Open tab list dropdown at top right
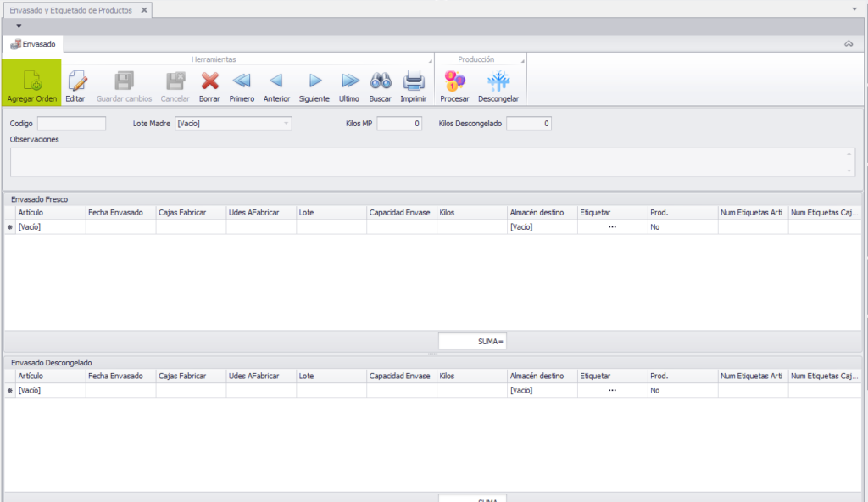 pos(854,8)
